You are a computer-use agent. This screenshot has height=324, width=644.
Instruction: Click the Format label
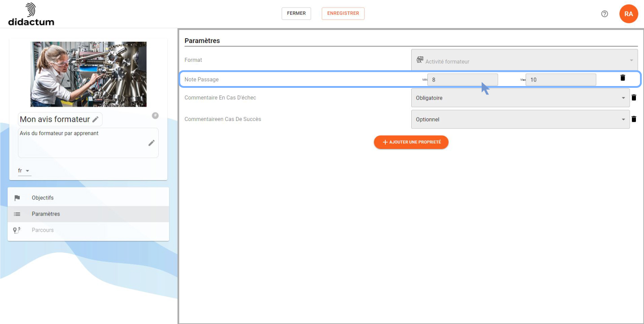coord(193,60)
